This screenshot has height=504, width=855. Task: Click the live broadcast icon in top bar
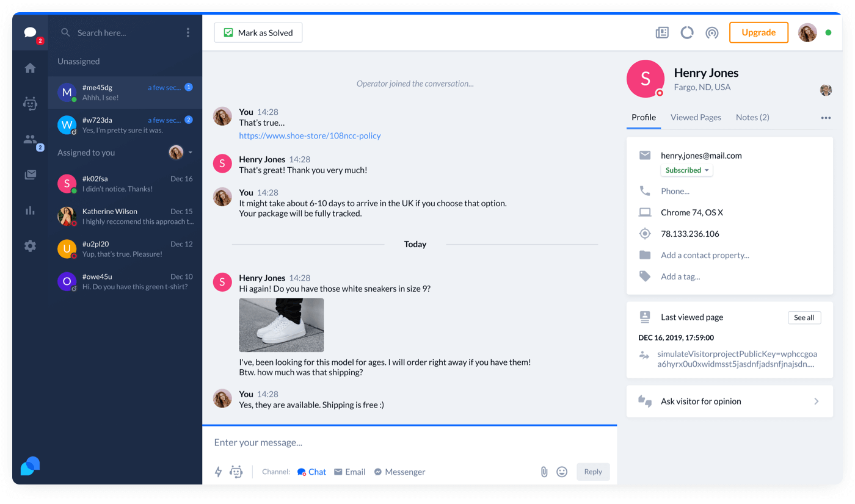pyautogui.click(x=711, y=33)
